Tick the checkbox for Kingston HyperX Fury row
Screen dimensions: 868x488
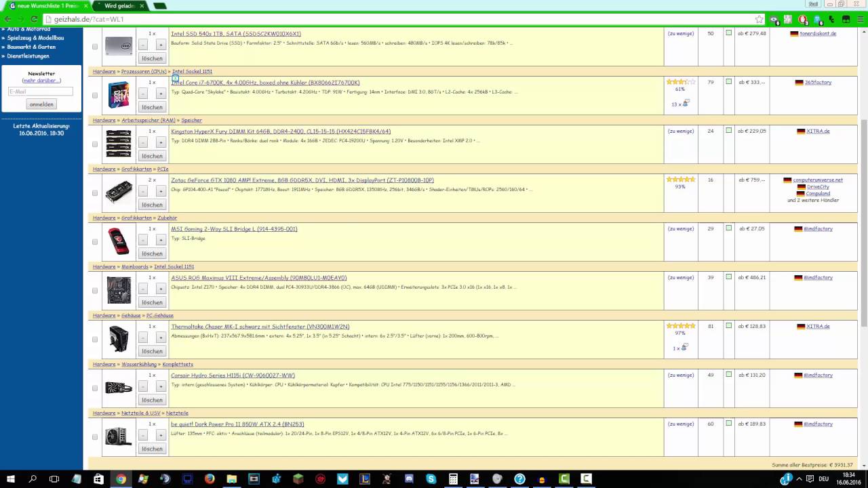click(95, 144)
